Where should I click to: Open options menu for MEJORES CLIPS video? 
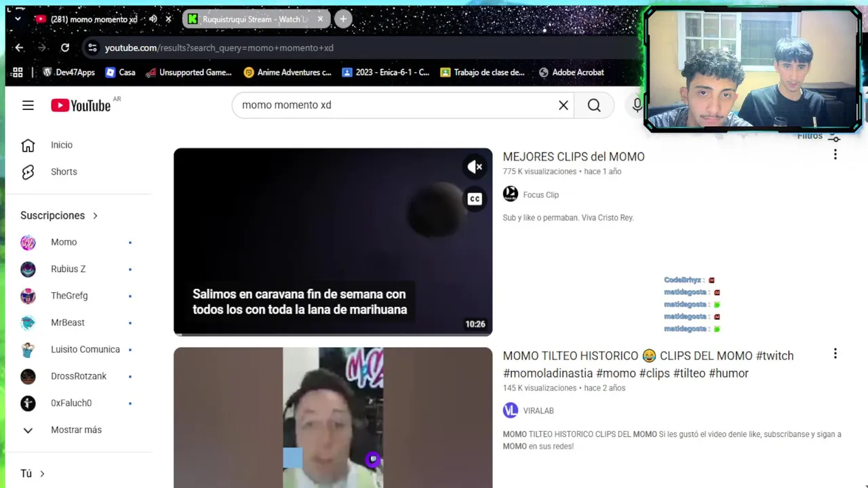coord(835,155)
